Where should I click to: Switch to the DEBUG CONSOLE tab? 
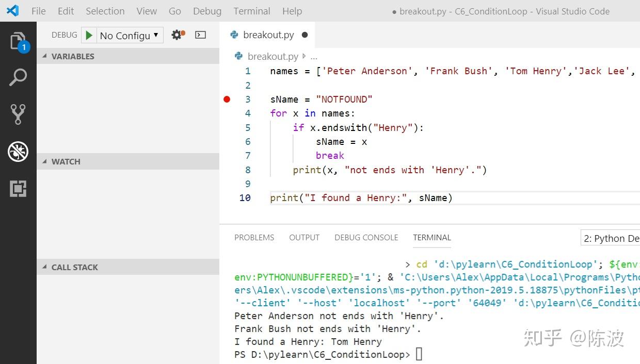(366, 238)
